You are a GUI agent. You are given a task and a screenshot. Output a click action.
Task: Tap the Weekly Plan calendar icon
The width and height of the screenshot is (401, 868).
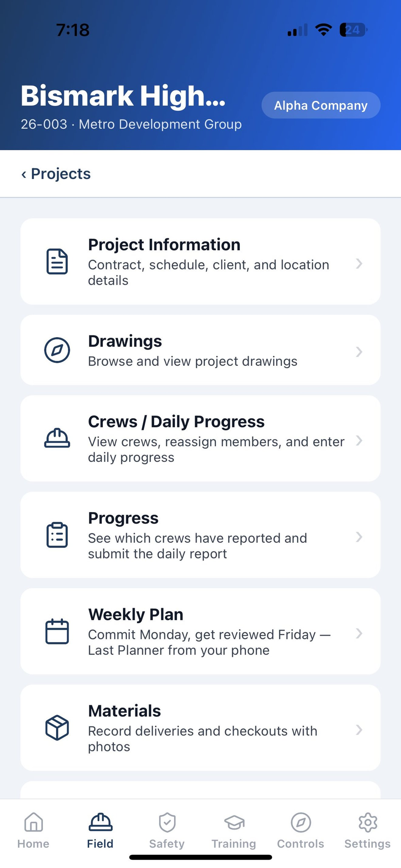(57, 631)
